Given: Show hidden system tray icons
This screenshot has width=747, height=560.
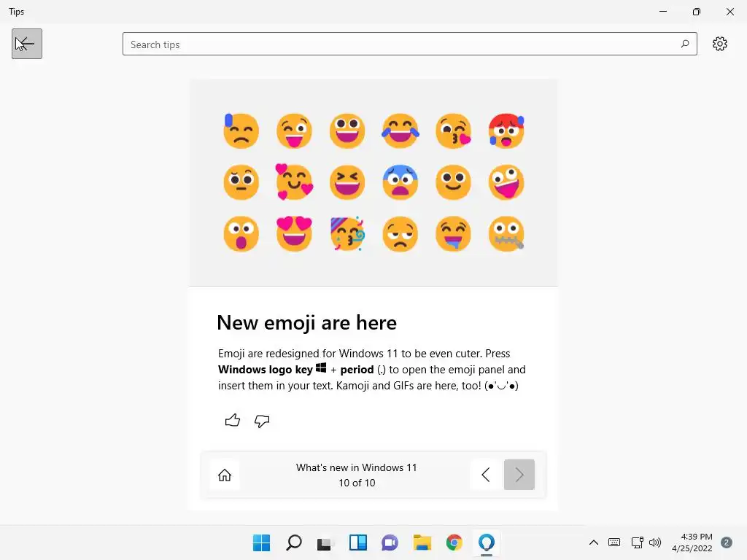Looking at the screenshot, I should click(x=594, y=542).
